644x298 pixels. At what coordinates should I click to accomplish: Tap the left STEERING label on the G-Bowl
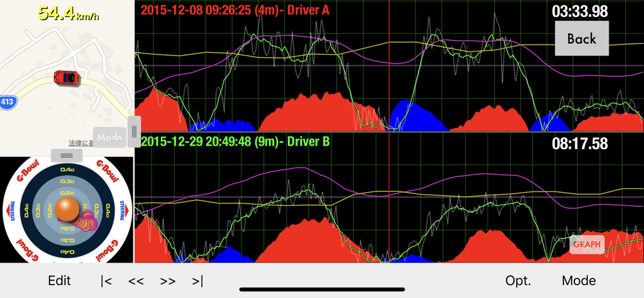point(12,211)
